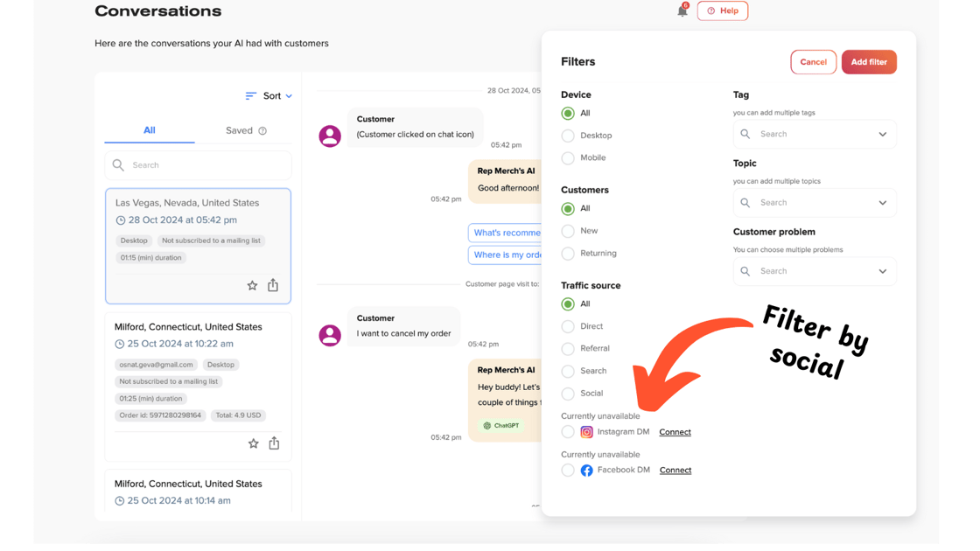Click the ChatGPT badge

point(501,425)
